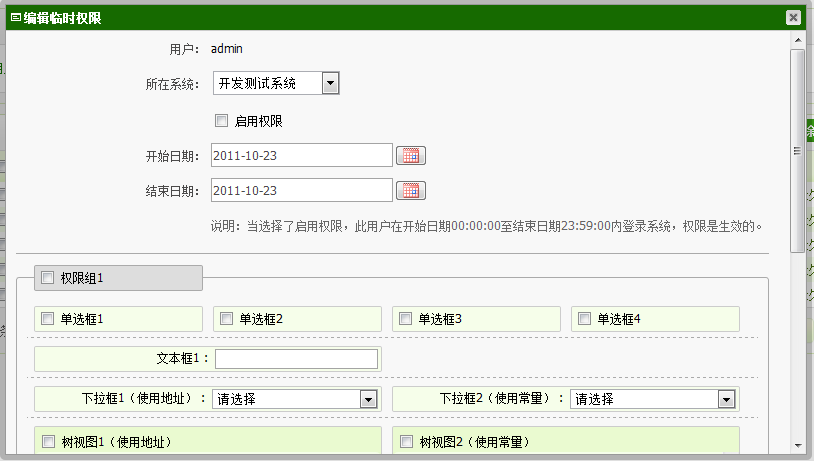Enable the 启用权限 checkbox

pyautogui.click(x=222, y=120)
